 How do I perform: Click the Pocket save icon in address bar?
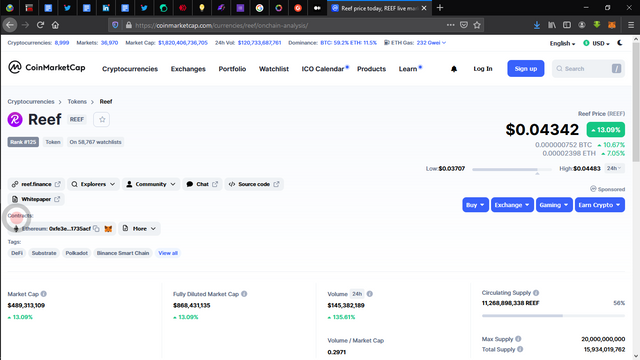(464, 25)
